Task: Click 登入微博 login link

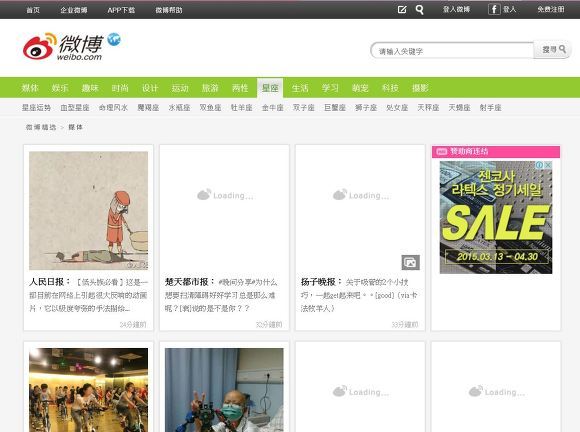Action: pyautogui.click(x=456, y=9)
